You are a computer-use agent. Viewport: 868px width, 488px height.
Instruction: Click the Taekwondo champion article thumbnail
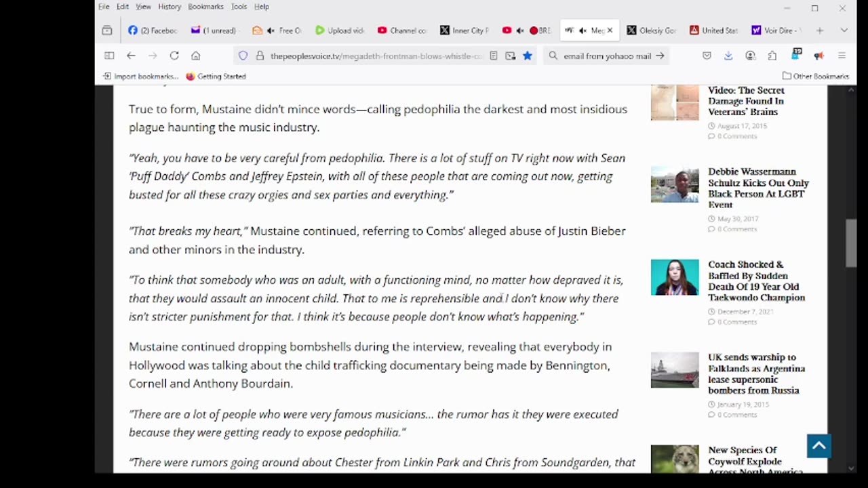click(675, 277)
